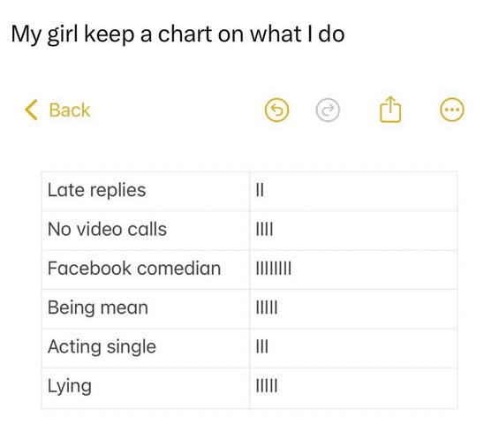The image size is (499, 448).
Task: Select the 'Lying' table cell
Action: point(146,388)
